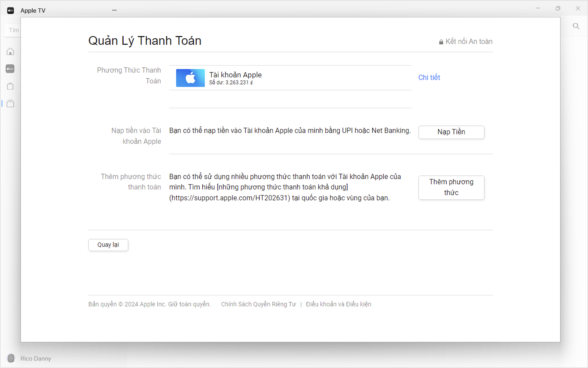Click the Apple Account payment method logo
Viewport: 588px width, 368px height.
pyautogui.click(x=190, y=78)
